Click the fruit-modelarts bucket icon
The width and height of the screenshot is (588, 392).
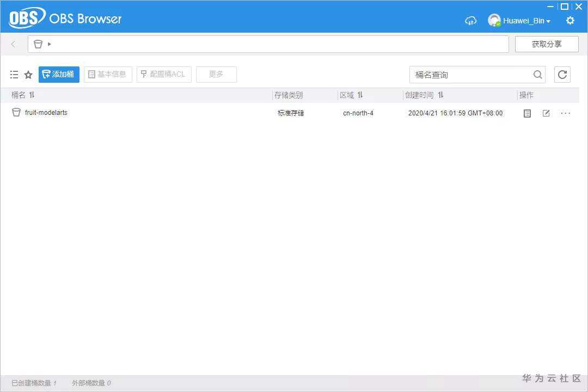pyautogui.click(x=16, y=113)
